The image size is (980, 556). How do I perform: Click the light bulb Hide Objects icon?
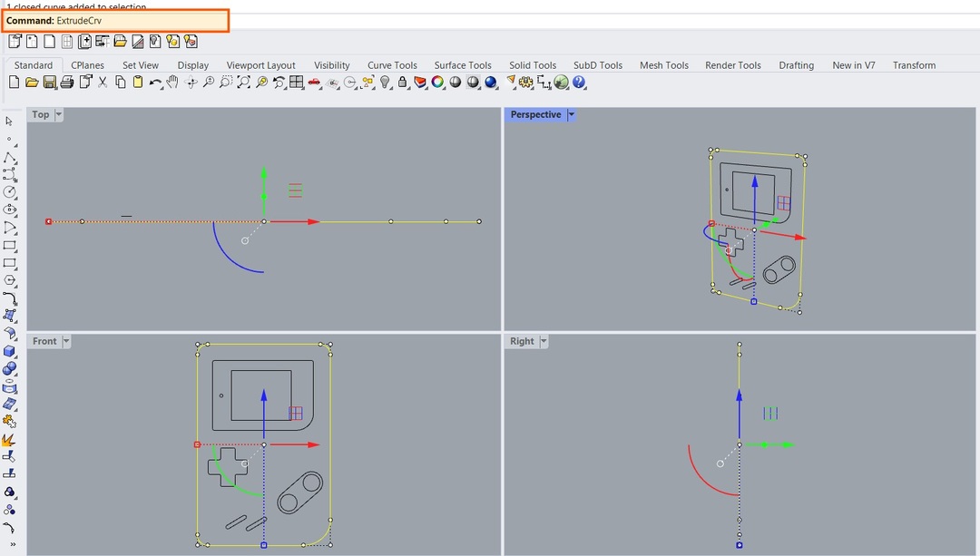pos(385,82)
